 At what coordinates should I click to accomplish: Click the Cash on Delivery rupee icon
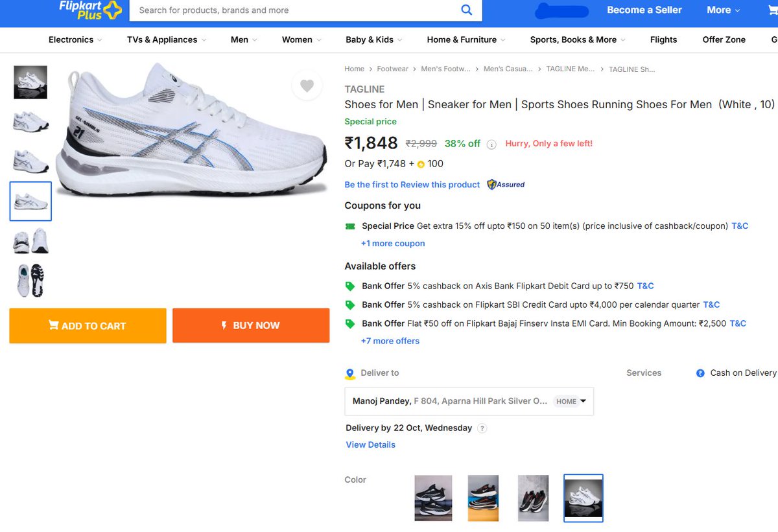tap(700, 373)
